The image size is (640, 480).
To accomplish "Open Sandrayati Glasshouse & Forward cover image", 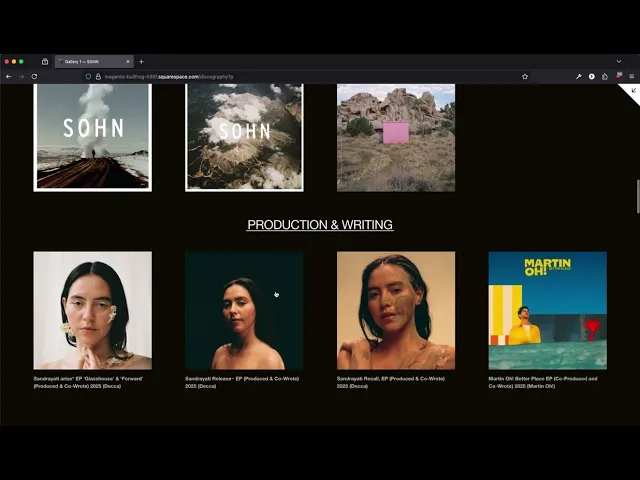I will click(x=93, y=311).
